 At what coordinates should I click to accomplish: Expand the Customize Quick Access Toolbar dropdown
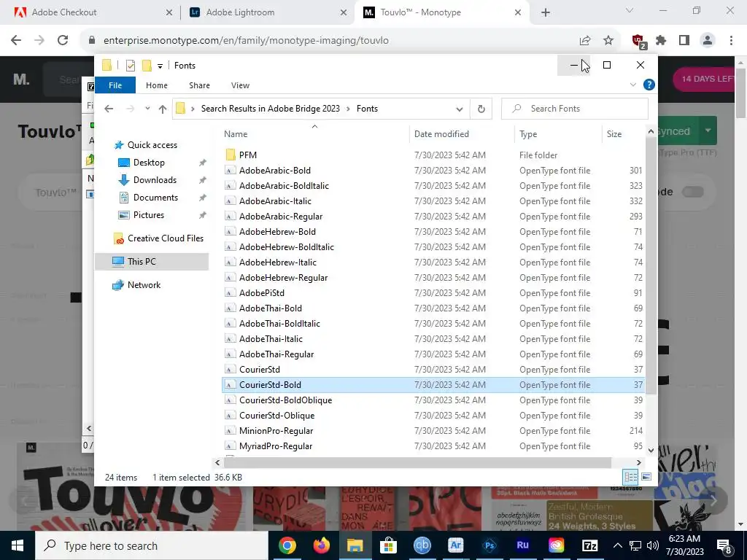coord(160,66)
